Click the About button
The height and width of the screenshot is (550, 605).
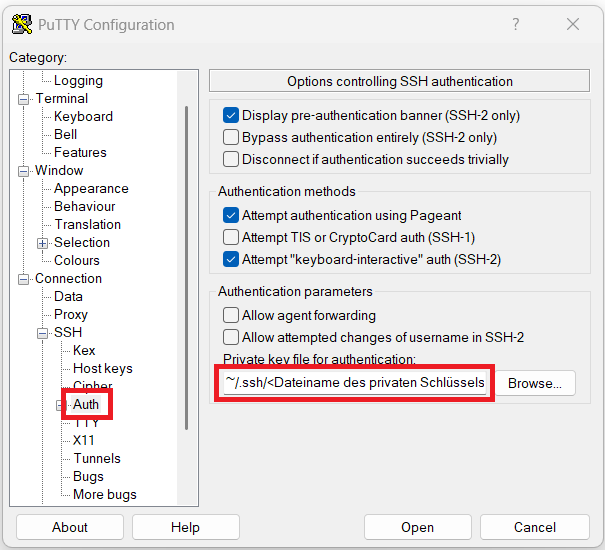[x=70, y=527]
